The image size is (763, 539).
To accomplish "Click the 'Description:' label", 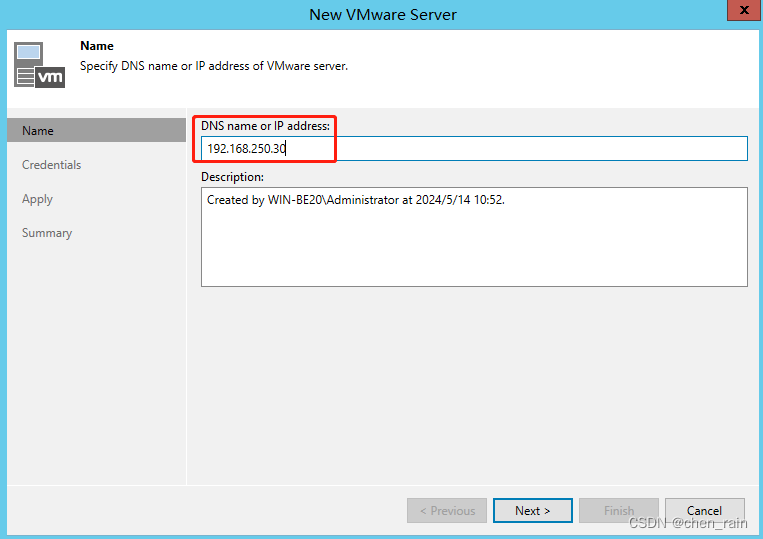I will click(x=232, y=177).
